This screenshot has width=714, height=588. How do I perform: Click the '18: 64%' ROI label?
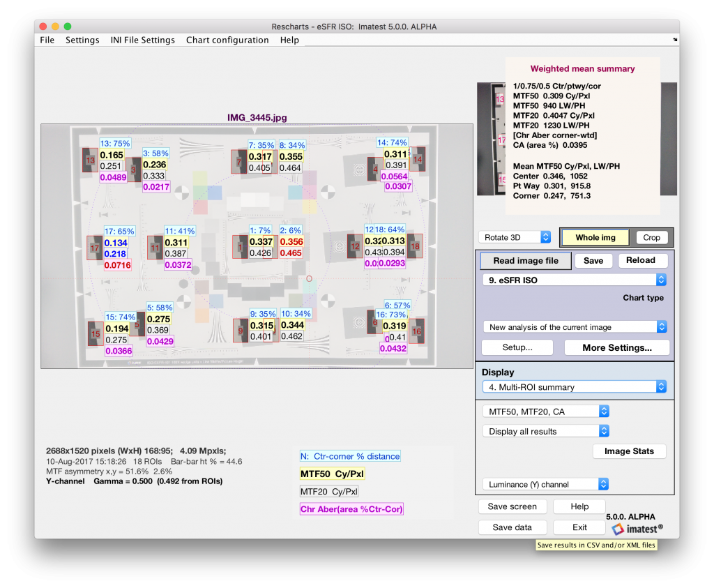(x=389, y=229)
